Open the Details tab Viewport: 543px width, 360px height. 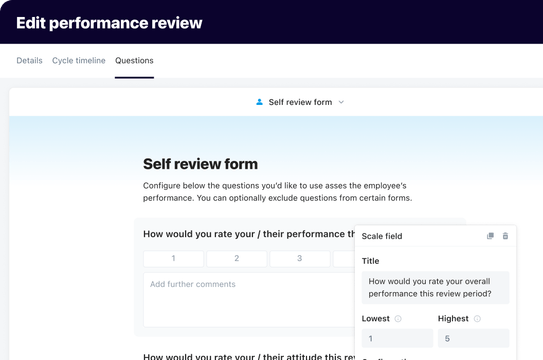pyautogui.click(x=29, y=61)
